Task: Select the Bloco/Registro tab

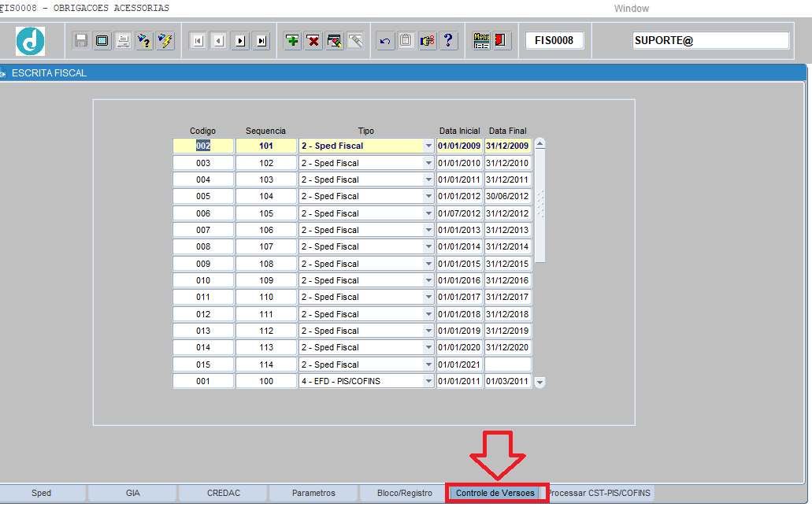Action: (405, 493)
